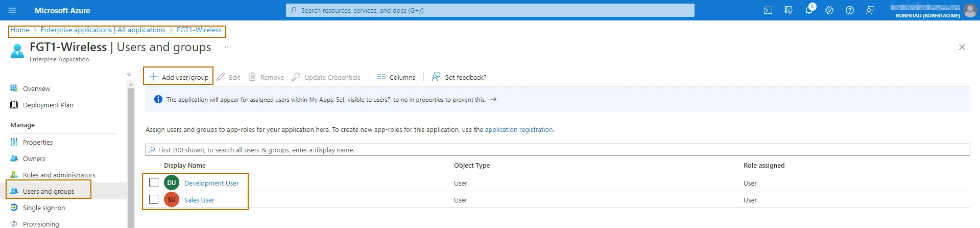Open the ellipsis menu beside page title
This screenshot has height=228, width=980.
point(228,47)
